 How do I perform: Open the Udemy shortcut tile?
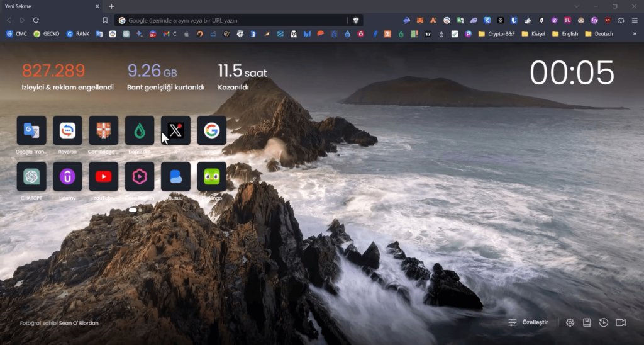point(67,176)
